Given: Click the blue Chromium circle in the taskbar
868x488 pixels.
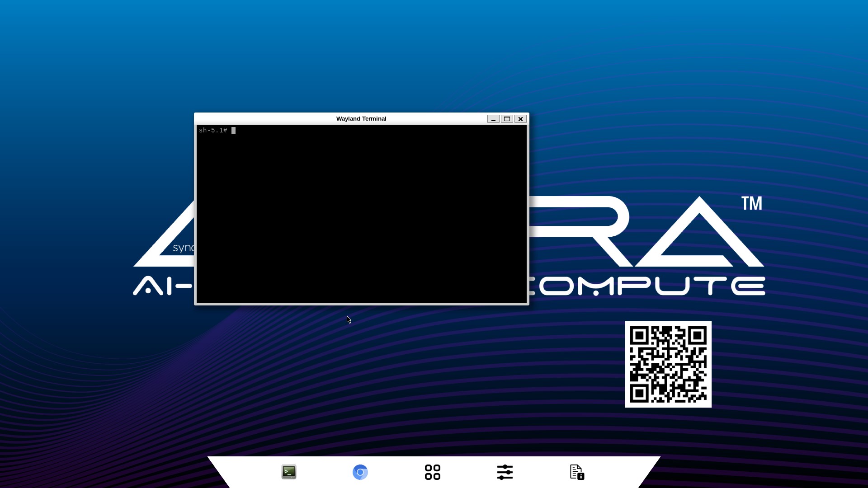Looking at the screenshot, I should coord(360,472).
